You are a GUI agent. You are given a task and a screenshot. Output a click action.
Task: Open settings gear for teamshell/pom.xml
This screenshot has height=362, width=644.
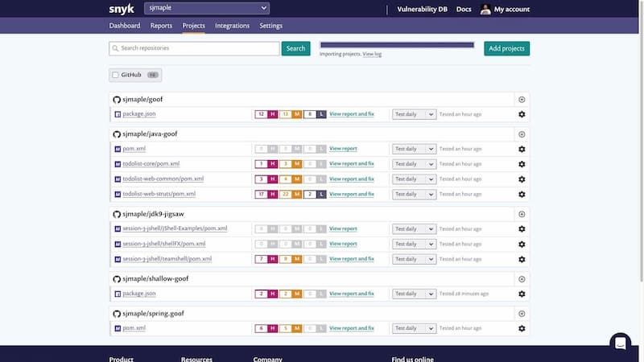pyautogui.click(x=522, y=259)
